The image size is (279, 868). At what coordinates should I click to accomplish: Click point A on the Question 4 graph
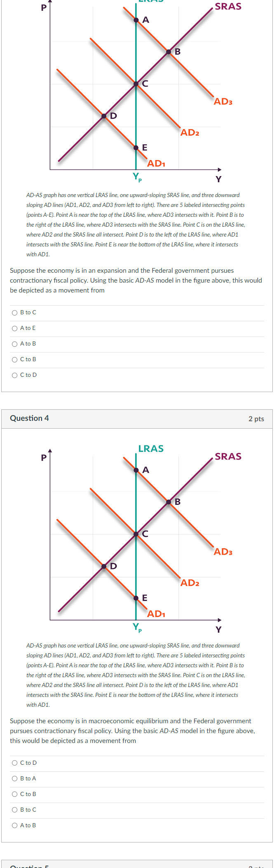click(x=136, y=470)
